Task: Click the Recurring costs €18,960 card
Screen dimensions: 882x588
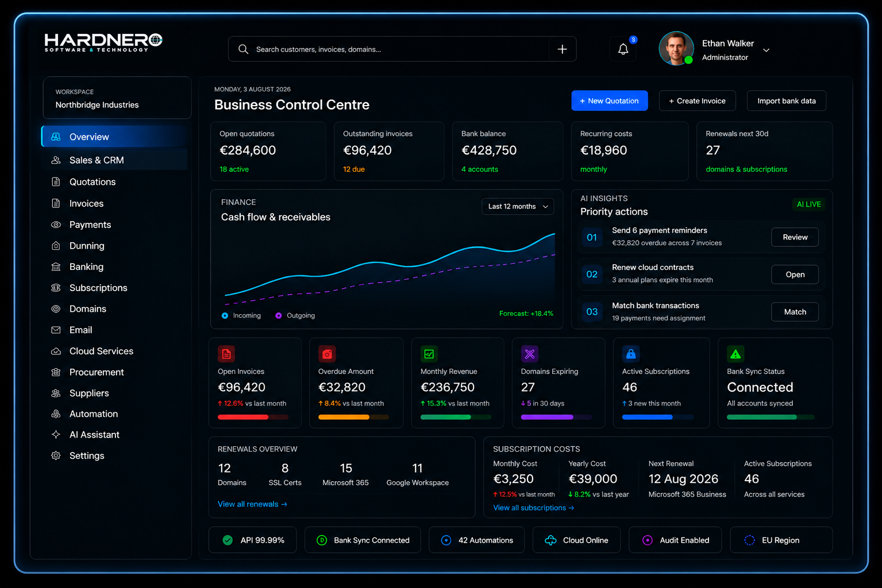Action: (x=630, y=152)
